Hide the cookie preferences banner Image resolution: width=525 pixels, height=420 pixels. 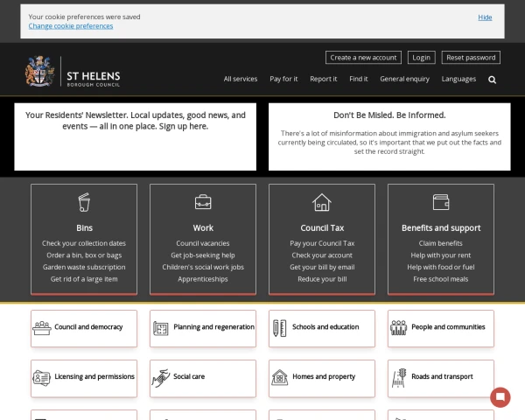click(485, 17)
